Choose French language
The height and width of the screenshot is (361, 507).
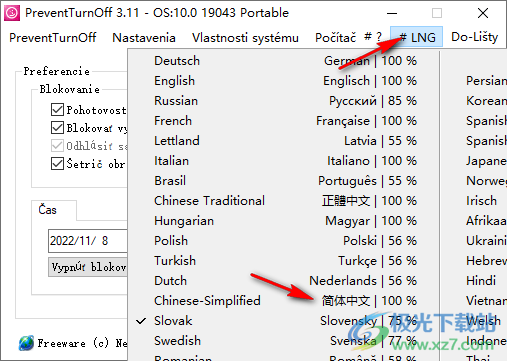pos(284,121)
